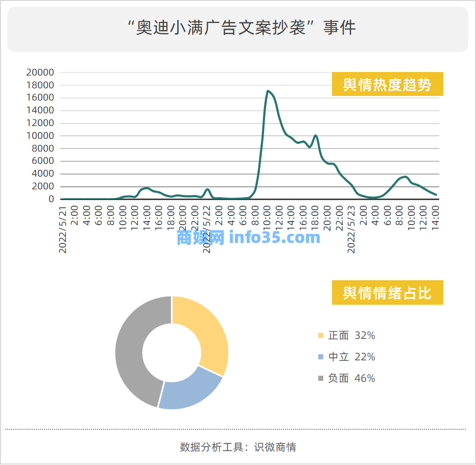Click the y-axis label 14000

(x=40, y=110)
